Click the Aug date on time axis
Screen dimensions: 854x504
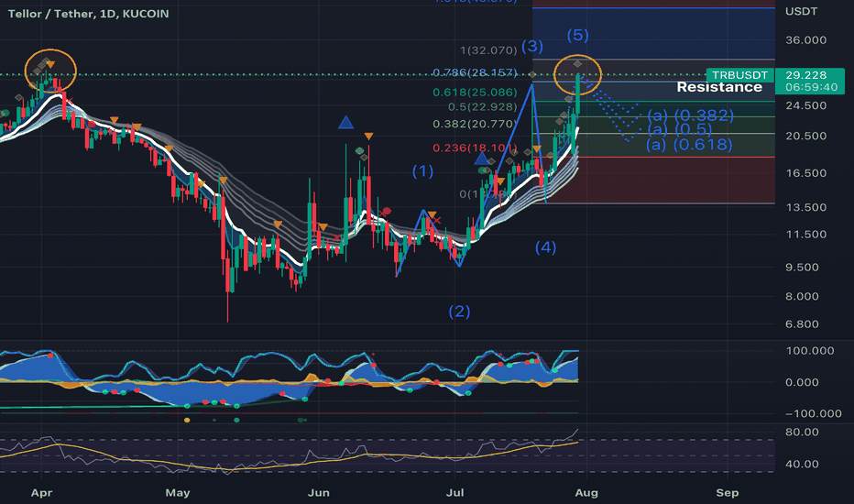[x=586, y=493]
